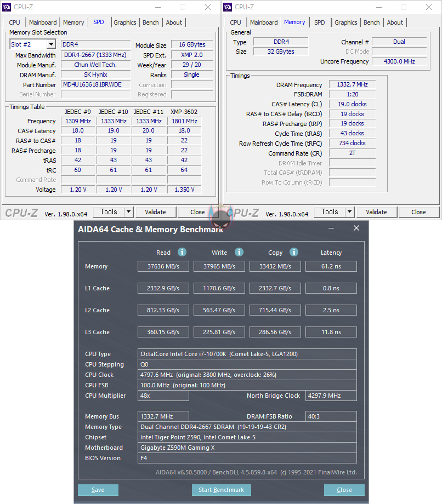Click Tools button in right CPU-Z window
Image resolution: width=442 pixels, height=504 pixels.
tap(330, 212)
